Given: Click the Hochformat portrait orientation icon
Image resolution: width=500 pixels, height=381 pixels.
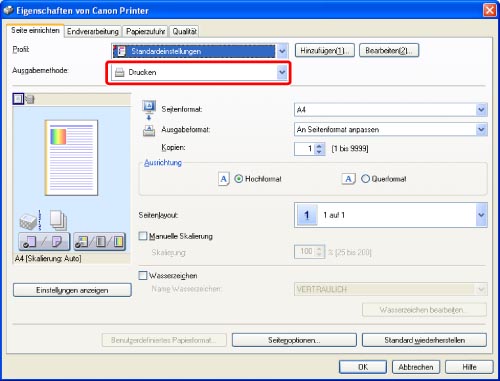Looking at the screenshot, I should pyautogui.click(x=224, y=179).
